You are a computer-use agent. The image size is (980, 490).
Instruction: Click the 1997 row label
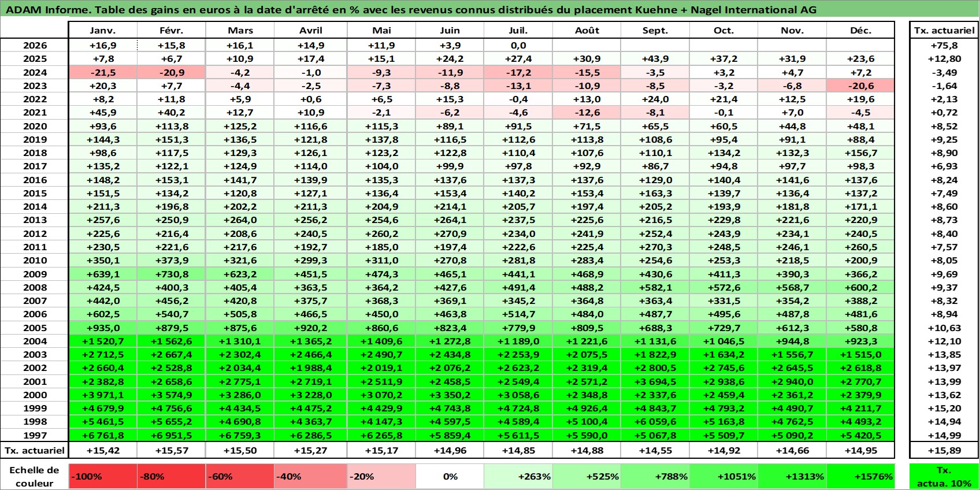click(35, 435)
